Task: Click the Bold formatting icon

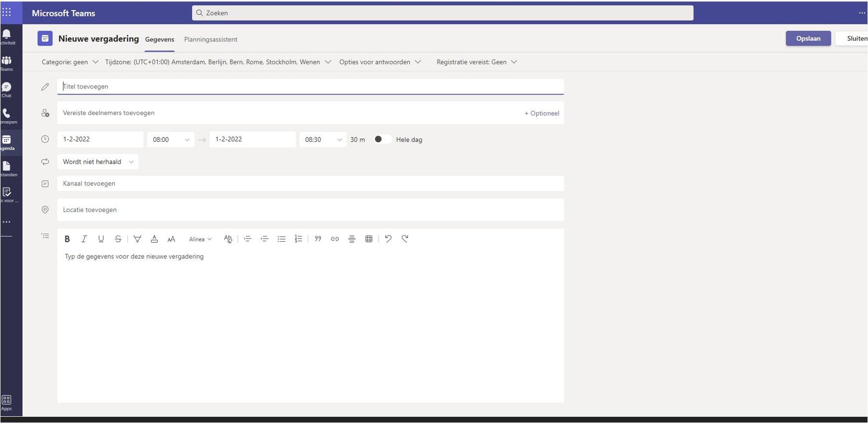Action: pos(67,239)
